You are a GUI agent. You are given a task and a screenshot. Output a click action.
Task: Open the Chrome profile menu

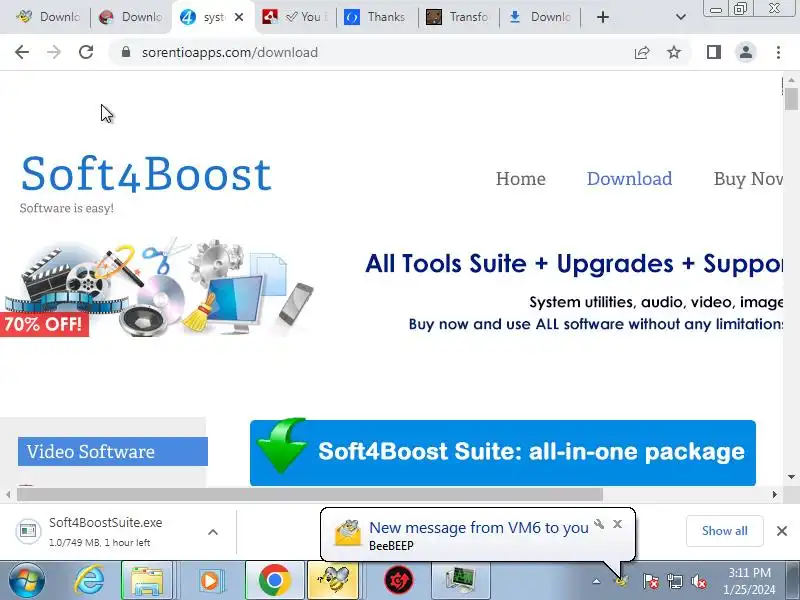click(x=745, y=52)
